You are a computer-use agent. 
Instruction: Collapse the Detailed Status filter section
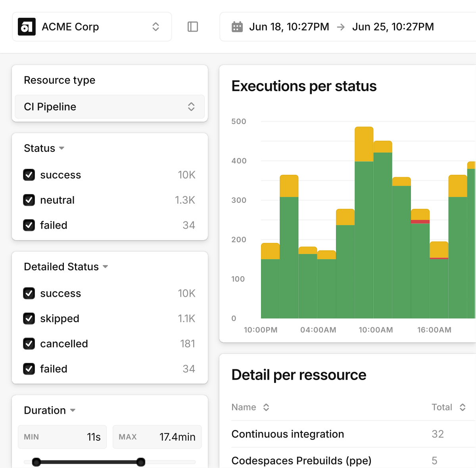point(105,267)
